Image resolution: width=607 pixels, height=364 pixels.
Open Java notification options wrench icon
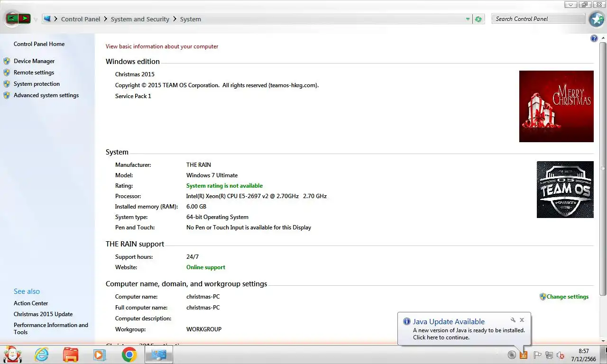click(513, 320)
